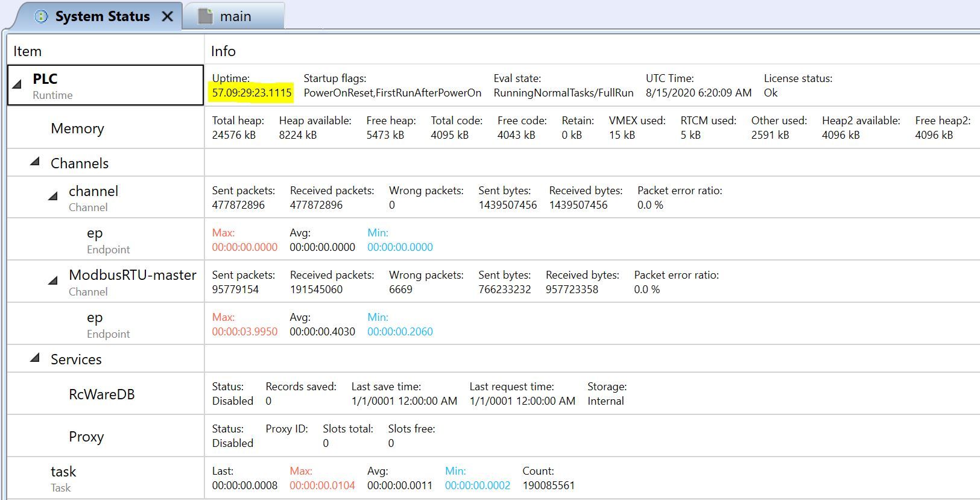Click the endpoint Avg value 00:00:00.4030
The height and width of the screenshot is (500, 980).
tap(322, 331)
